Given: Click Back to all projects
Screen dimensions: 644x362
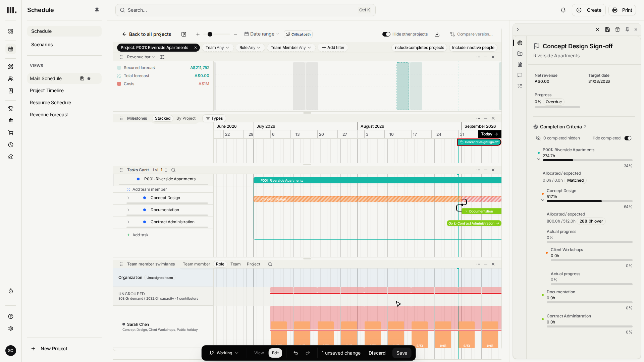Looking at the screenshot, I should (147, 34).
